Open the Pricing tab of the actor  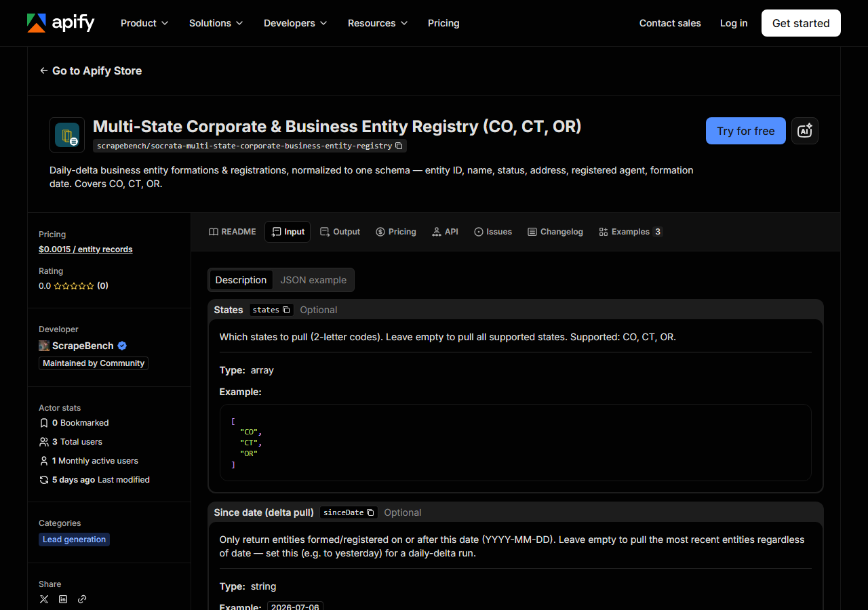[x=396, y=232]
